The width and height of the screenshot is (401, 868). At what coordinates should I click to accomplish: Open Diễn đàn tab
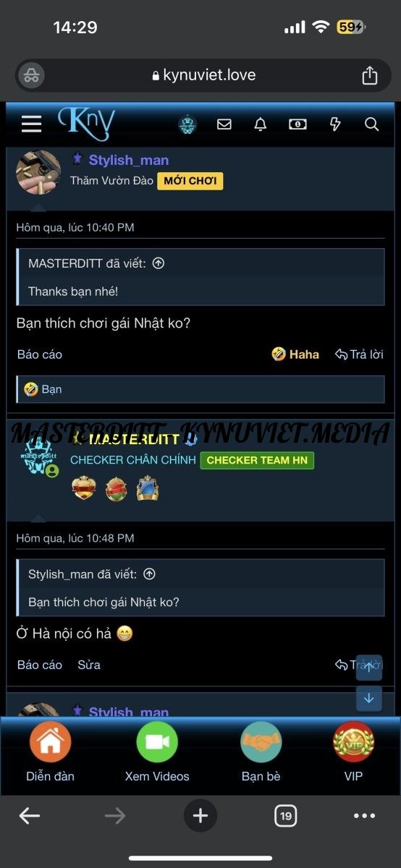tap(50, 752)
